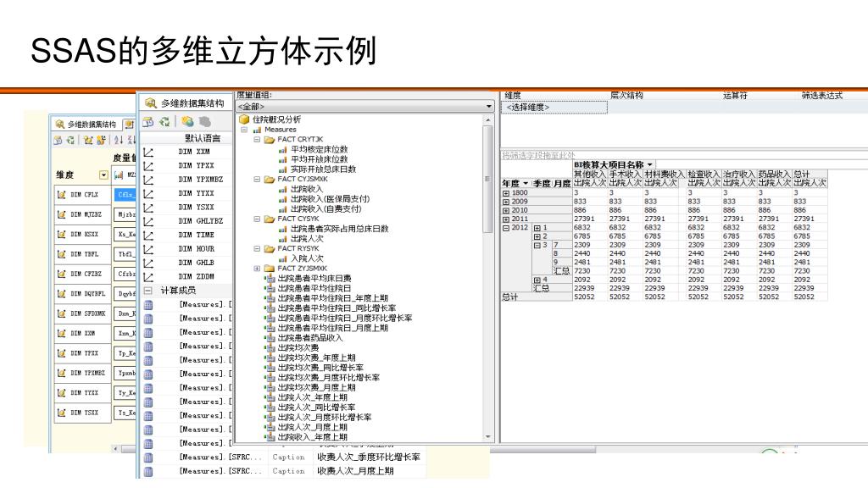Click New Translation globe icon
The image size is (868, 488).
click(187, 121)
